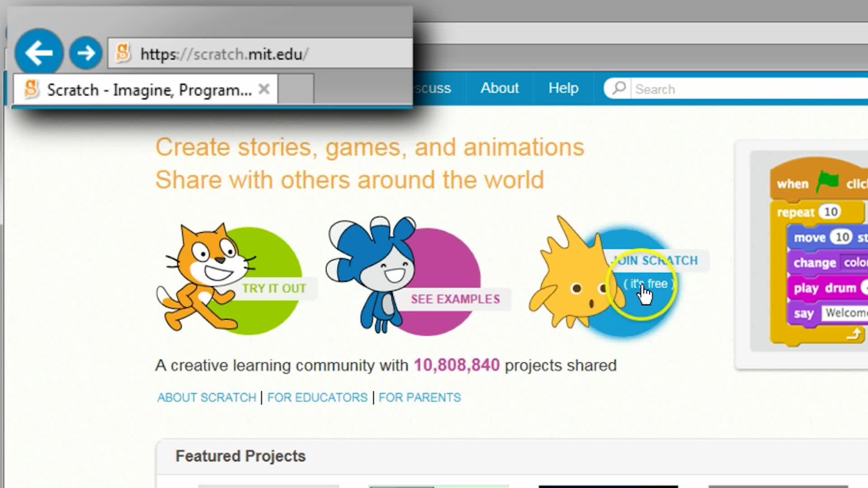Image resolution: width=868 pixels, height=488 pixels.
Task: Click the SEE EXAMPLES button
Action: pyautogui.click(x=455, y=299)
